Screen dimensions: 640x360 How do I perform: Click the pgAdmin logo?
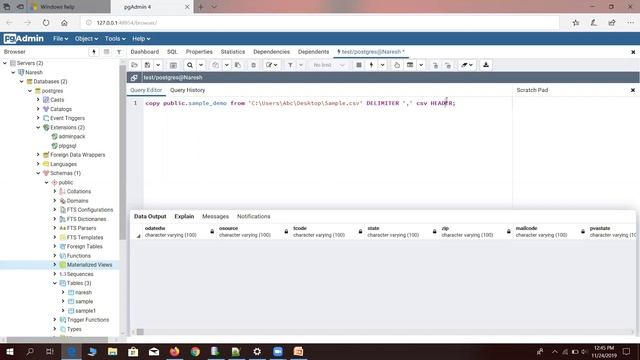click(x=24, y=38)
